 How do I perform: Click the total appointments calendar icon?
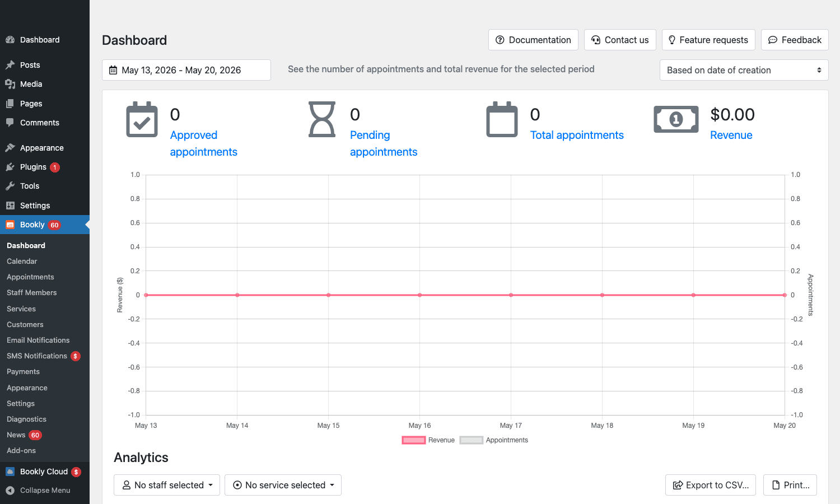(x=502, y=119)
